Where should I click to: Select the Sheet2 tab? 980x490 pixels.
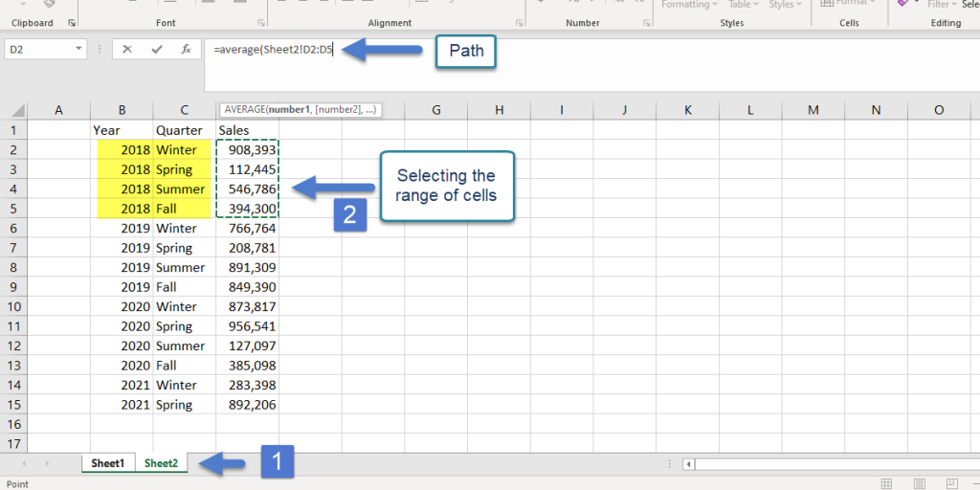[161, 463]
